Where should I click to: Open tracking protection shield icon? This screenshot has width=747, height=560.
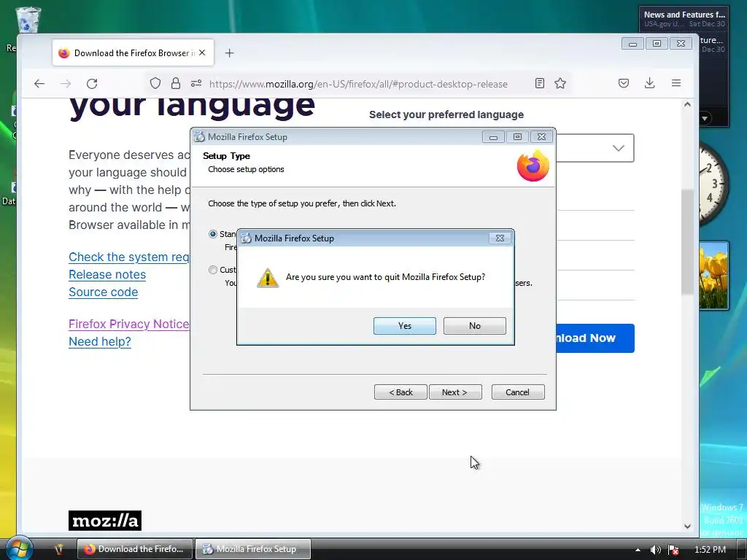[155, 83]
